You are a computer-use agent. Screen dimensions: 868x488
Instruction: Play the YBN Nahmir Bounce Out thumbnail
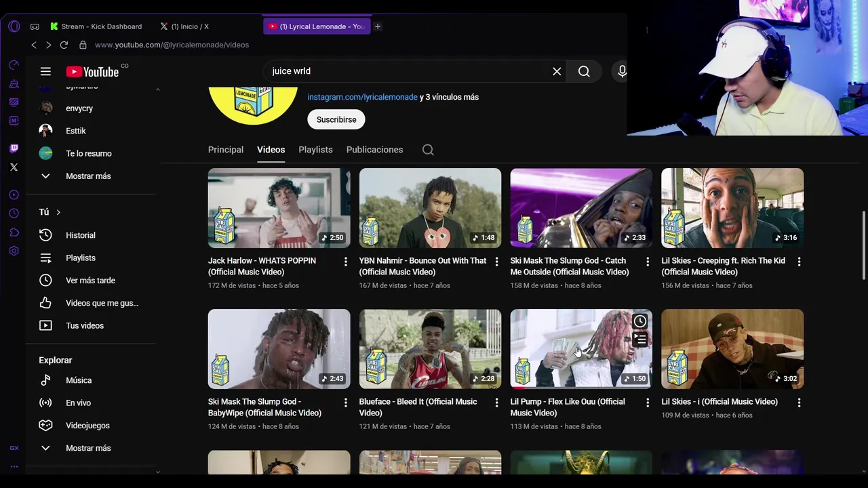pos(430,208)
